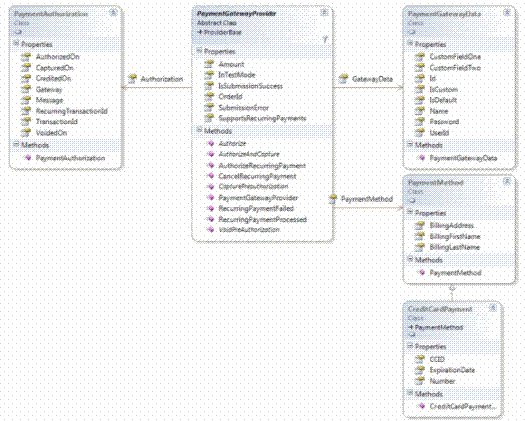The image size is (525, 421).
Task: Select the SubmissionError property text
Action: pos(243,108)
